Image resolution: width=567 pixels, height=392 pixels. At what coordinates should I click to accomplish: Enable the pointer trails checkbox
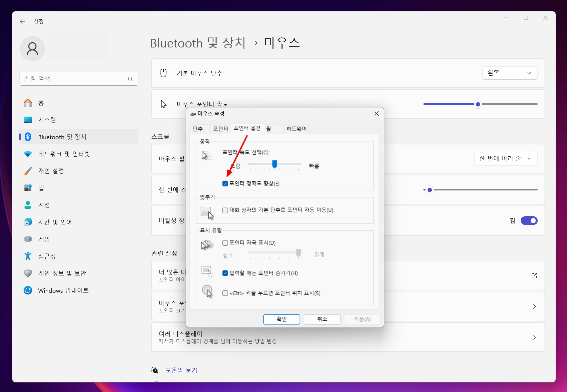tap(225, 243)
